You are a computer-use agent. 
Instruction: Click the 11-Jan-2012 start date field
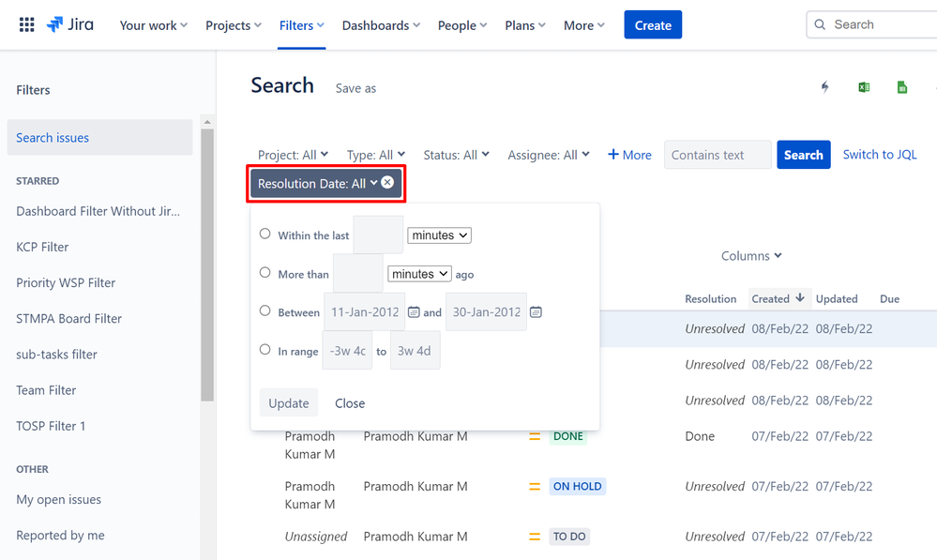(365, 311)
